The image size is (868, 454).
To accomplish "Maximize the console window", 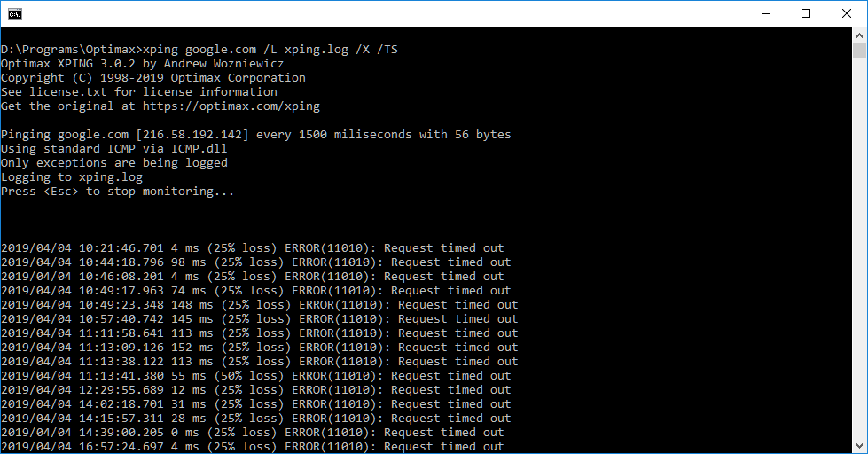I will [x=806, y=13].
